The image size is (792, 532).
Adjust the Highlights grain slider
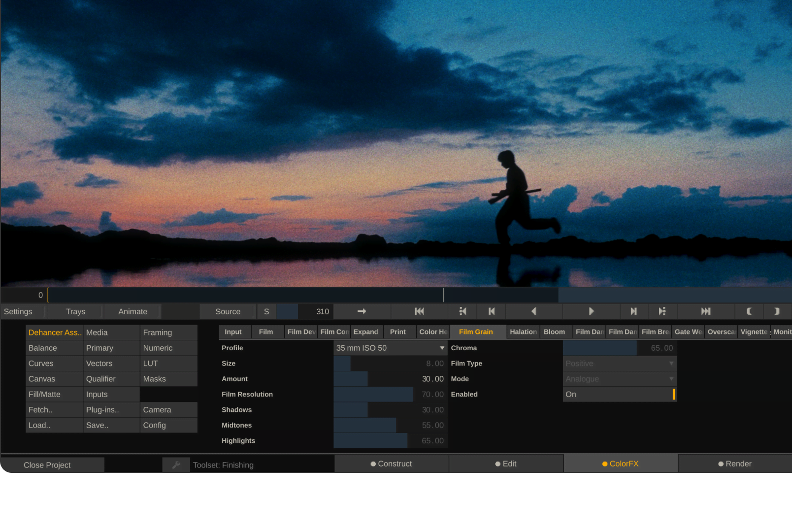click(x=390, y=440)
